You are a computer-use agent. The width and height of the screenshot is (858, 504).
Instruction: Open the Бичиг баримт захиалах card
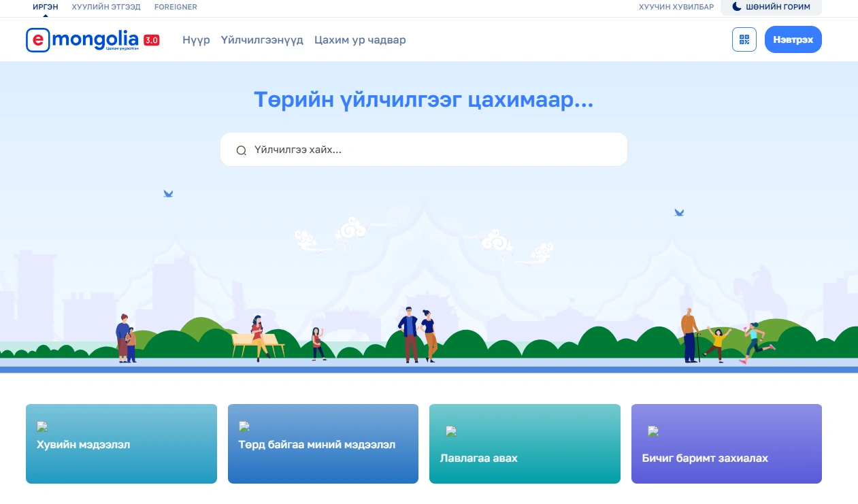(727, 443)
